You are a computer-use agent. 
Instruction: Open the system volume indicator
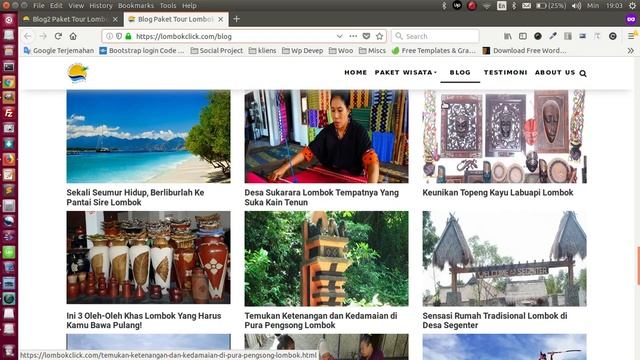pyautogui.click(x=576, y=6)
